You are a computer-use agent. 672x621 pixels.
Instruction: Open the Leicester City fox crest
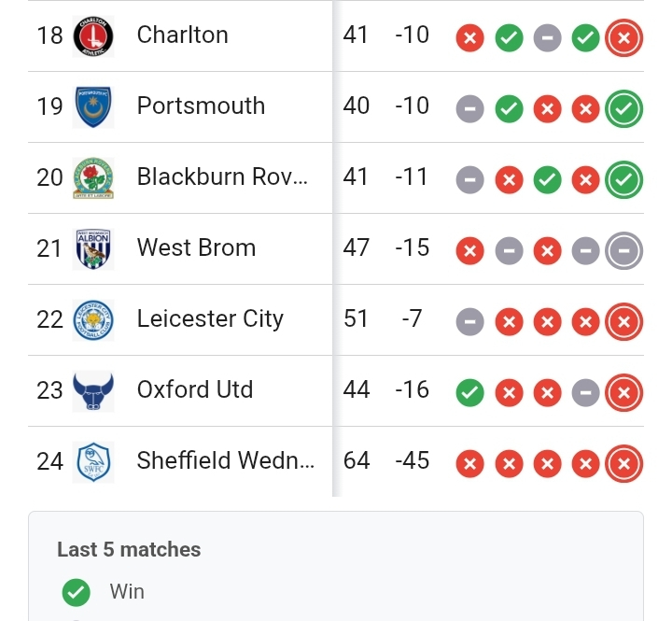click(x=93, y=320)
